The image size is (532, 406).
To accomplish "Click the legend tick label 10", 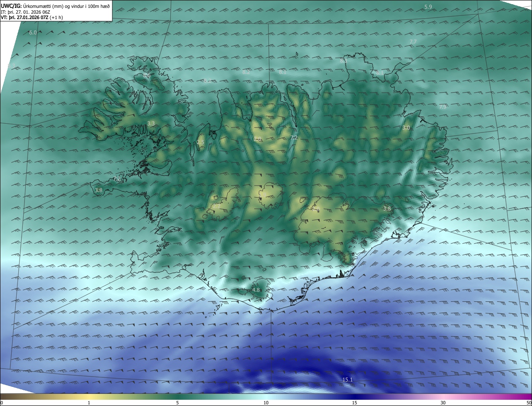I will click(x=266, y=403).
